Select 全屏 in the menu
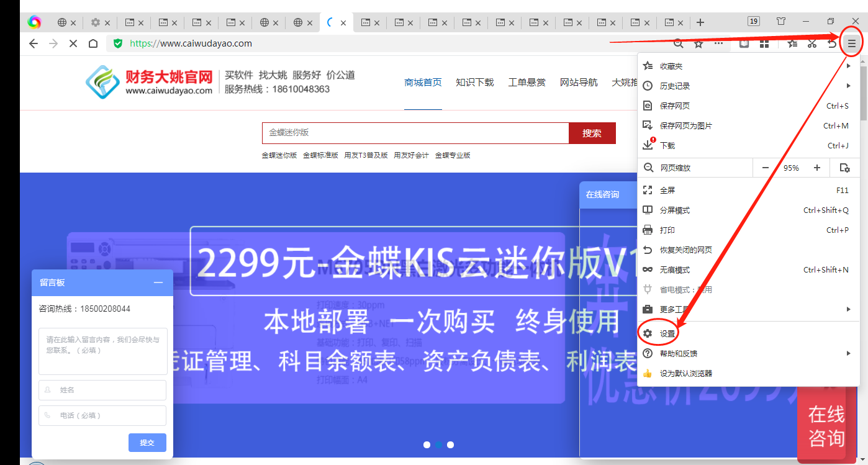Viewport: 868px width, 465px height. click(x=748, y=190)
